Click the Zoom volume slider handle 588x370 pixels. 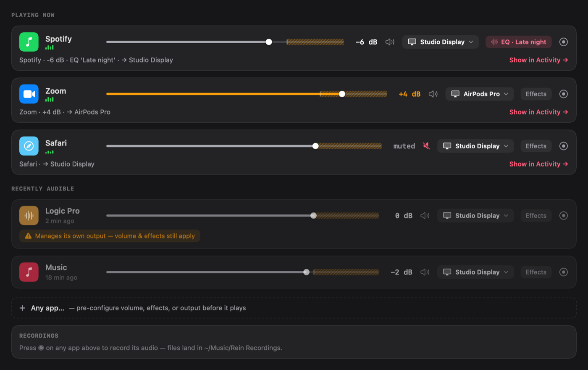(342, 94)
